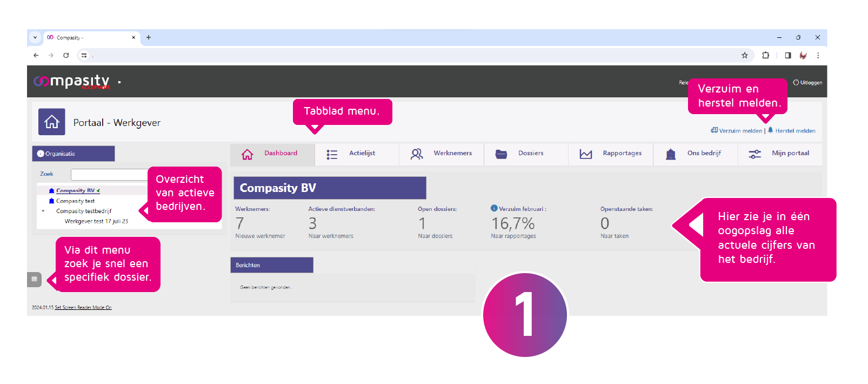This screenshot has height=384, width=868.
Task: Select Werkgever test 17 juli 23
Action: (96, 221)
